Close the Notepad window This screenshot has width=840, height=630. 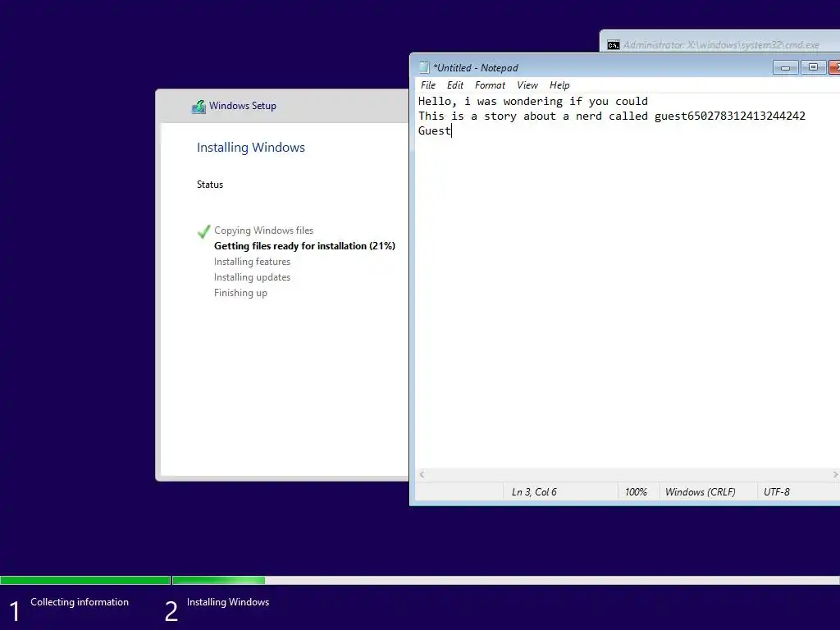point(834,67)
